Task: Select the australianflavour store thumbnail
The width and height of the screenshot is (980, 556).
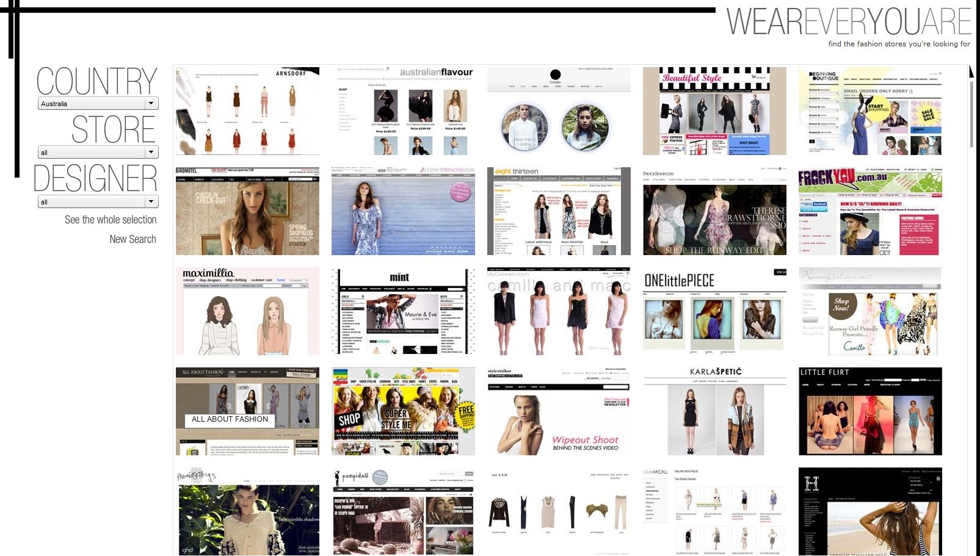Action: [403, 111]
